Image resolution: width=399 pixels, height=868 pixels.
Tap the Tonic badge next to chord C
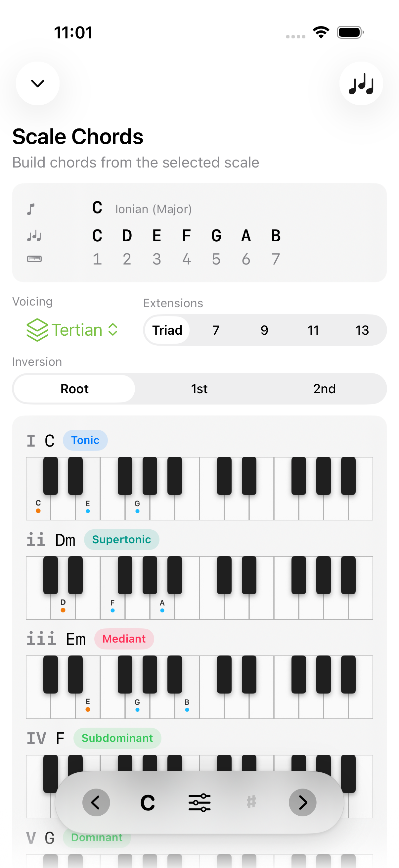[85, 440]
